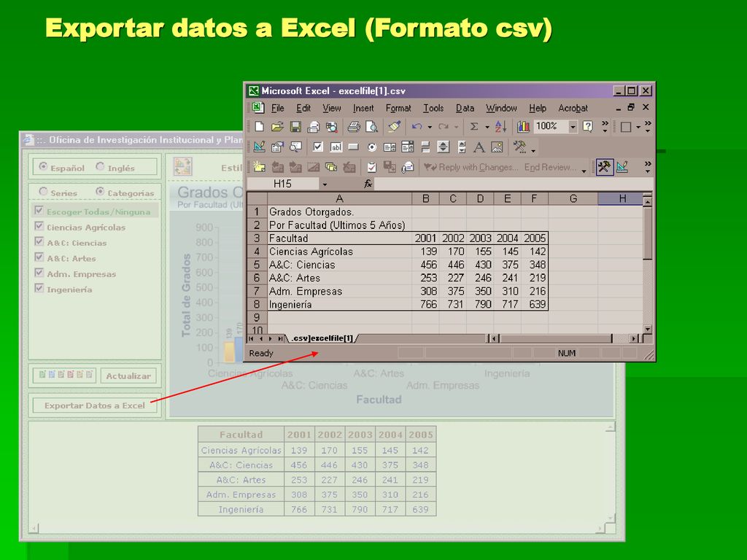Insert a text box form control
The height and width of the screenshot is (560, 747).
coord(336,147)
